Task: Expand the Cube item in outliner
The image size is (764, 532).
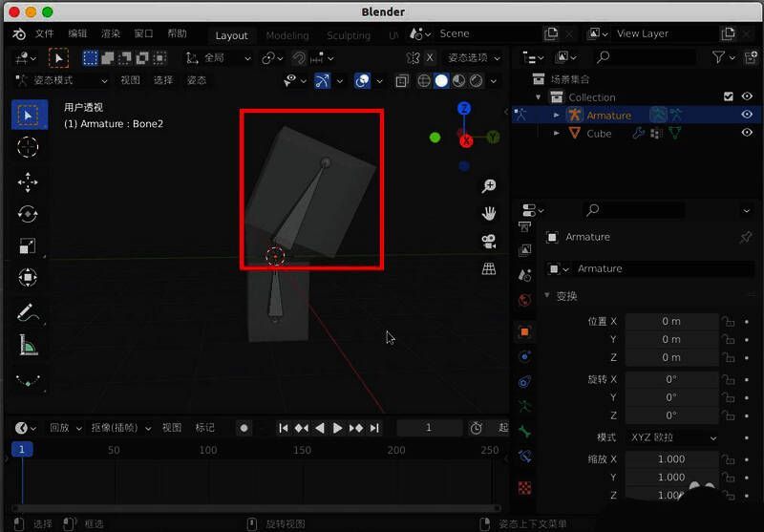Action: [557, 134]
